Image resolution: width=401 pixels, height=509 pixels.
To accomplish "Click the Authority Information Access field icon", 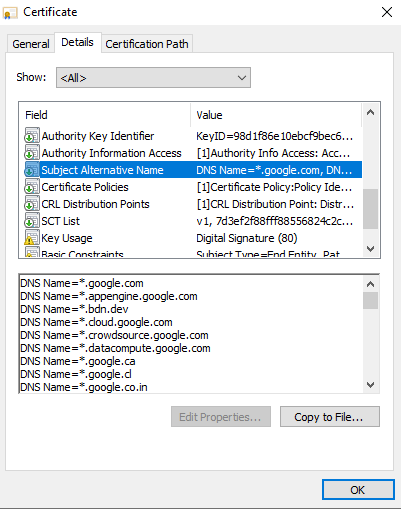I will (32, 153).
